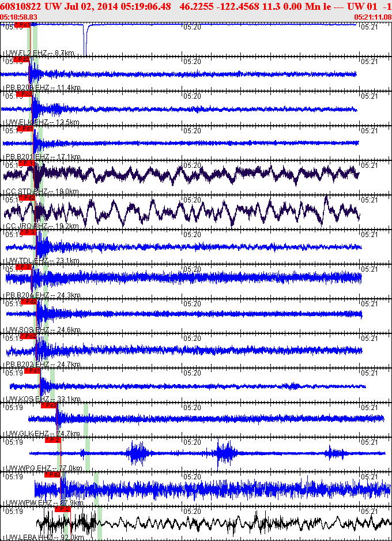Select the 05:21 time label on CC.JRO trace
392x541 pixels.
pyautogui.click(x=368, y=200)
